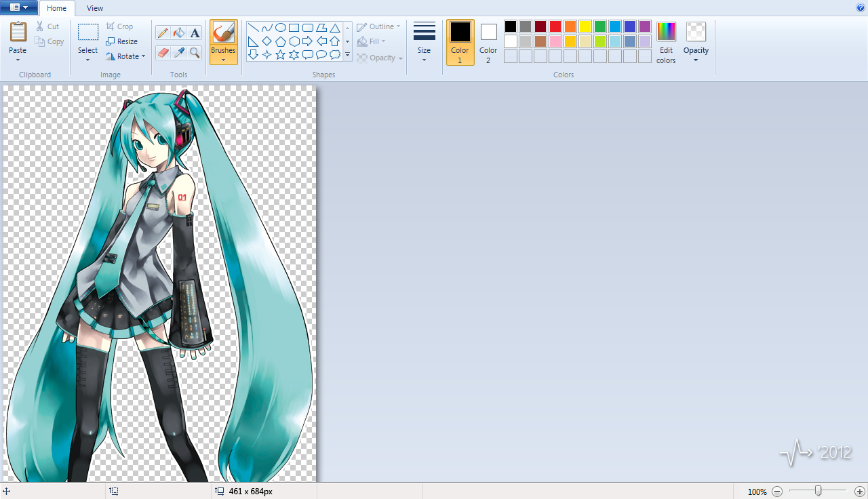This screenshot has height=499, width=868.
Task: Activate Color 1 foreground selector
Action: click(460, 42)
